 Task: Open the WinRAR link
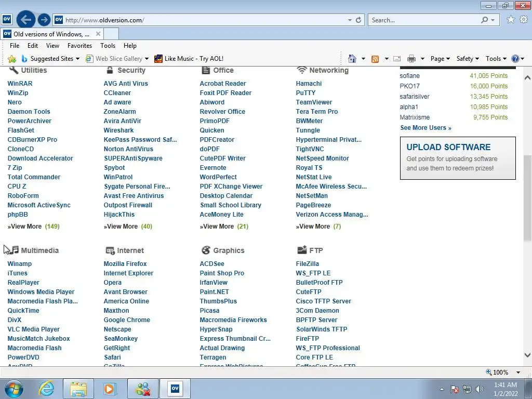click(20, 84)
